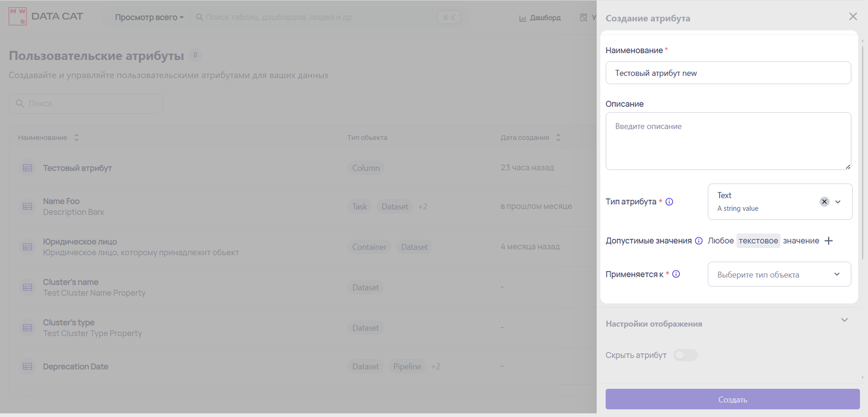868x417 pixels.
Task: Open the Выберите тип объекта dropdown
Action: coord(779,274)
